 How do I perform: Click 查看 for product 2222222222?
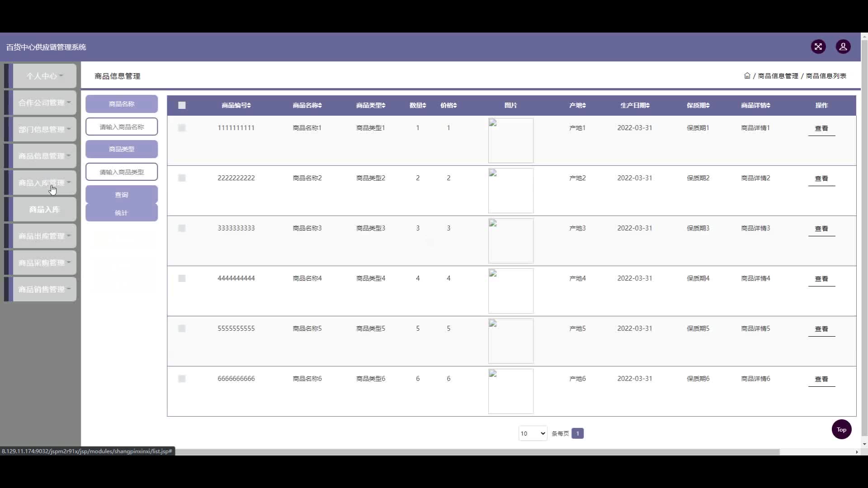point(821,178)
